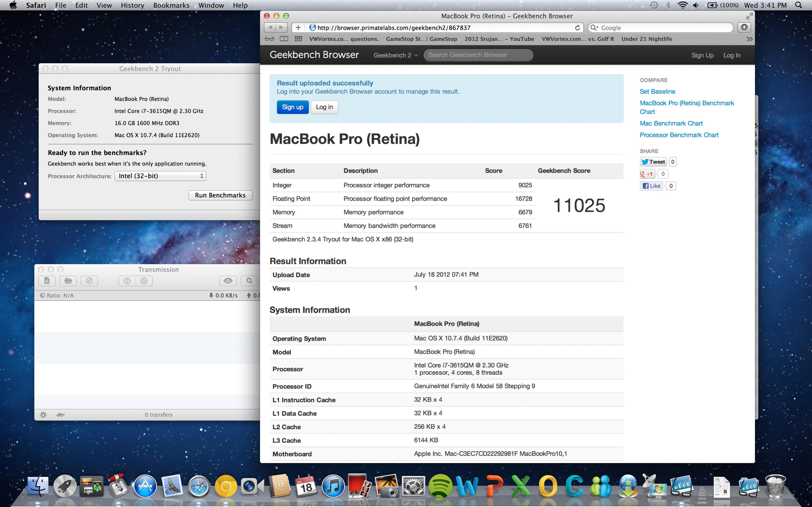Click Run Benchmarks button

pyautogui.click(x=220, y=195)
